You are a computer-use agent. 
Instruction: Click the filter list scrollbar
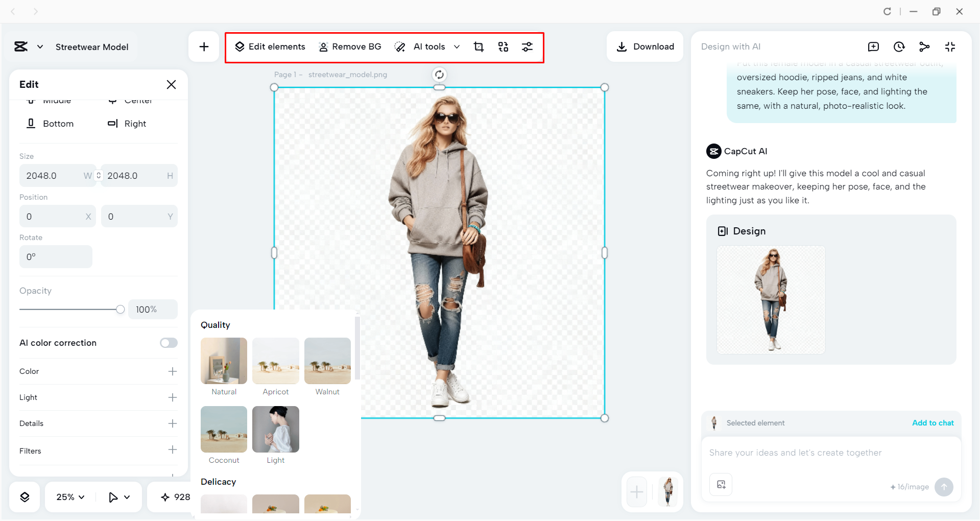[x=357, y=348]
